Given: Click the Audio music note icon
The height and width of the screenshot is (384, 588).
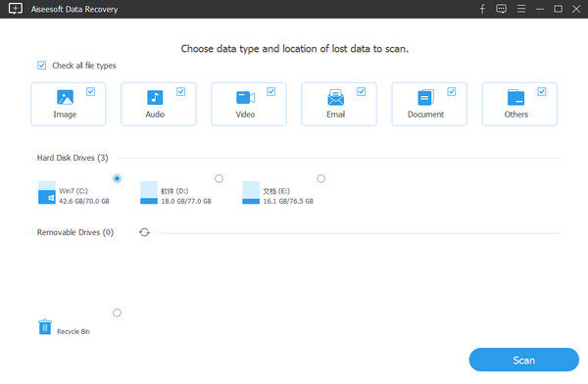Looking at the screenshot, I should pyautogui.click(x=155, y=97).
